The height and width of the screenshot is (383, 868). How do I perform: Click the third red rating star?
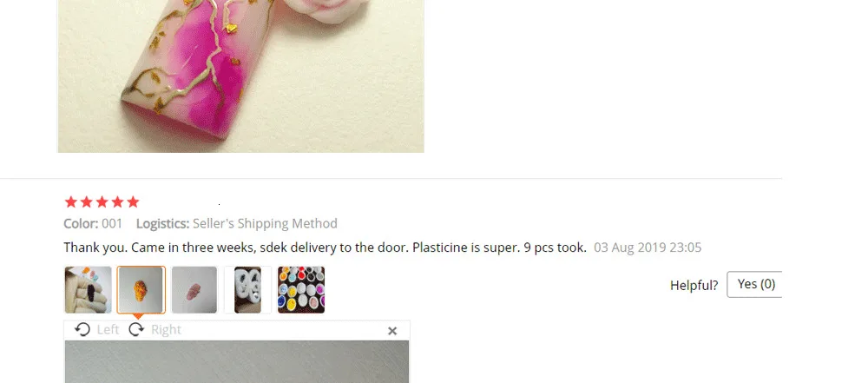point(102,201)
